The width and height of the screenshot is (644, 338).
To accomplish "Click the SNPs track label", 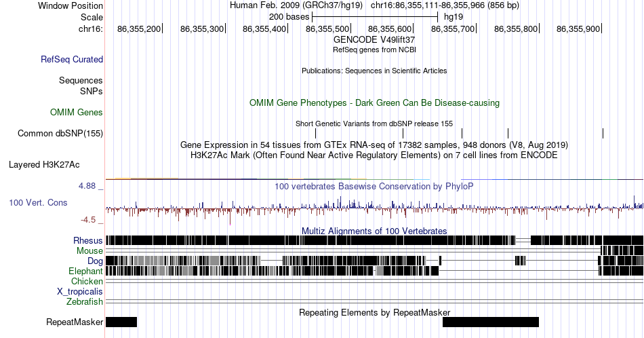I will point(92,91).
